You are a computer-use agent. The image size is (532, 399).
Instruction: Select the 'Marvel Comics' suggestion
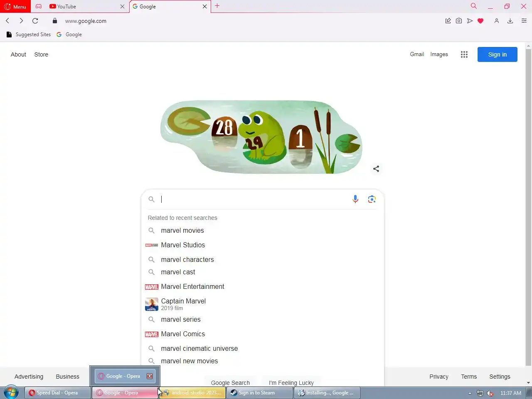point(263,334)
